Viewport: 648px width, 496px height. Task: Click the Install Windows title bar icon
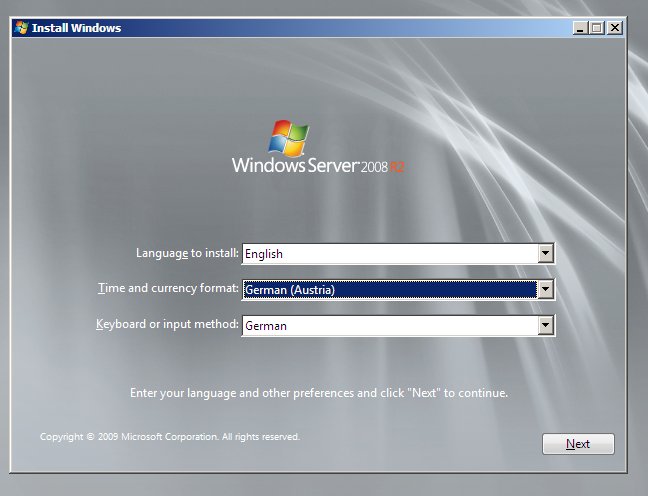click(21, 28)
